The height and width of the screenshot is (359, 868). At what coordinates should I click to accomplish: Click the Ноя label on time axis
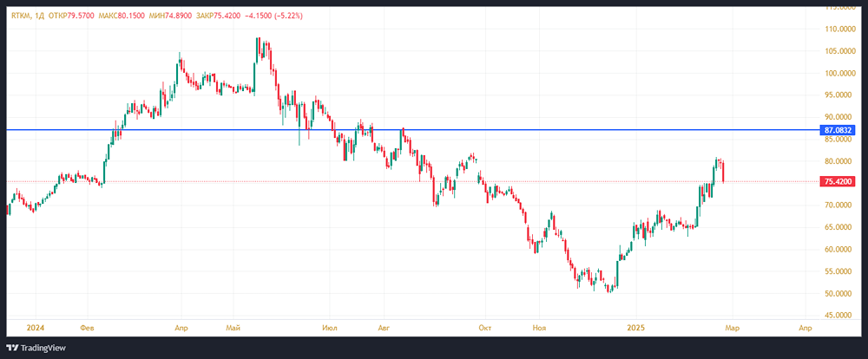coord(539,329)
